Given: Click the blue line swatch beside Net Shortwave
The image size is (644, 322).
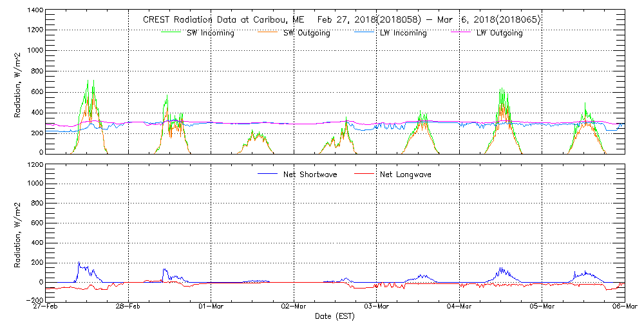Looking at the screenshot, I should click(x=269, y=173).
